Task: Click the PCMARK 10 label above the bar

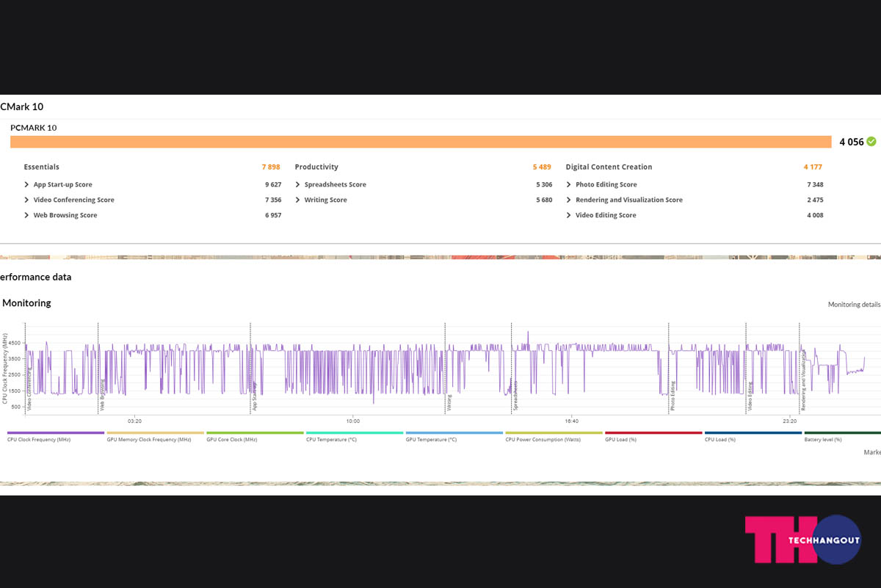Action: point(33,128)
